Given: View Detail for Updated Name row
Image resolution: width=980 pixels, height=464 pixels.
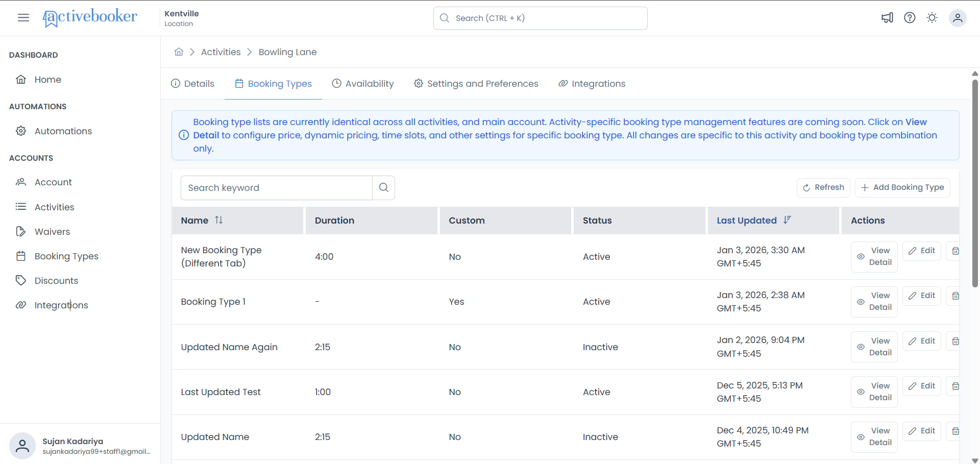Looking at the screenshot, I should [874, 437].
